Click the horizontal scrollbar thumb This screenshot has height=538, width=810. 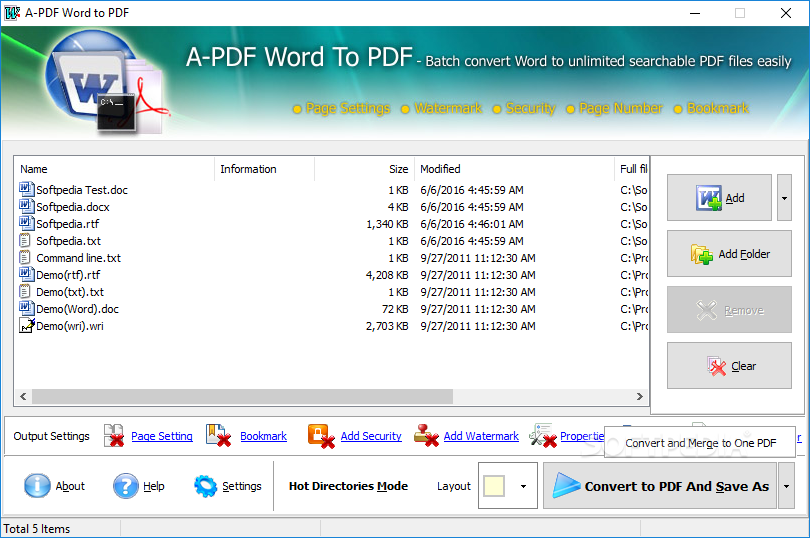(242, 396)
